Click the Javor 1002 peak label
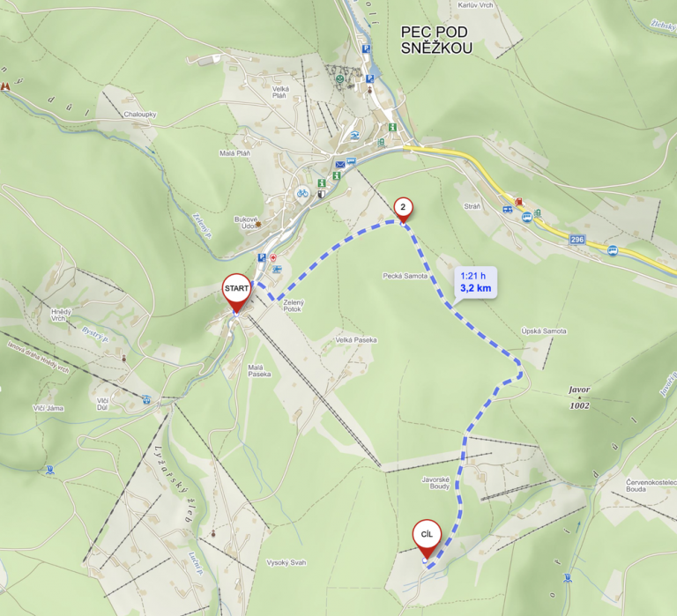The height and width of the screenshot is (616, 677). pos(579,397)
